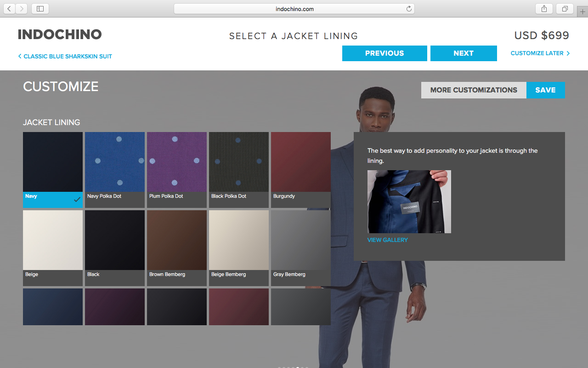The width and height of the screenshot is (588, 368).
Task: Select the Burgundy lining
Action: pos(301,170)
